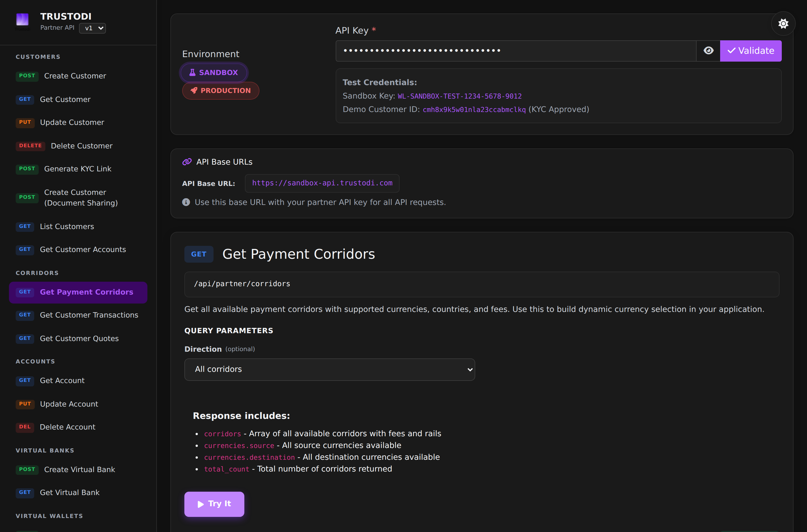
Task: Click the CUSTOMERS section header
Action: click(x=38, y=57)
